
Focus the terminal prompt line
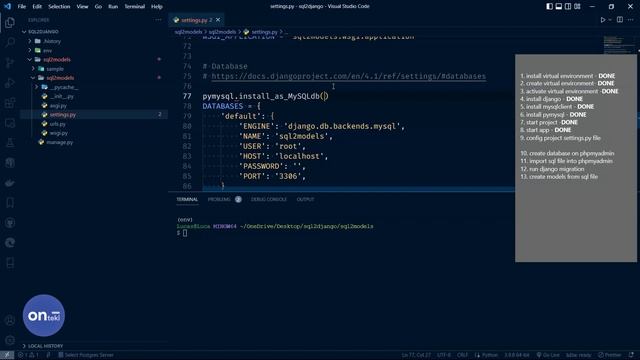click(182, 233)
